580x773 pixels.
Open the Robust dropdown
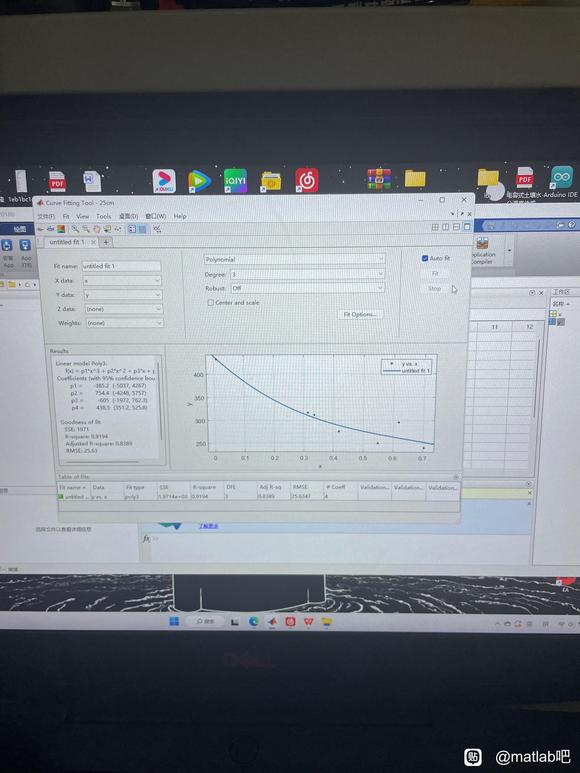pyautogui.click(x=307, y=288)
